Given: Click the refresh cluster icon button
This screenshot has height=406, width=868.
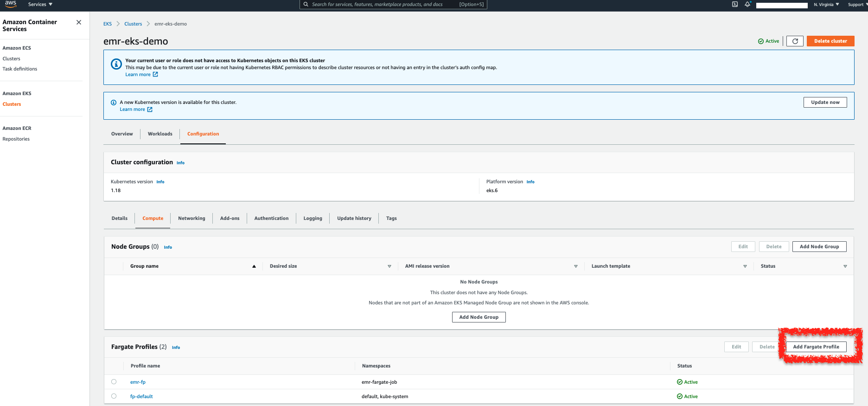Looking at the screenshot, I should pos(795,41).
